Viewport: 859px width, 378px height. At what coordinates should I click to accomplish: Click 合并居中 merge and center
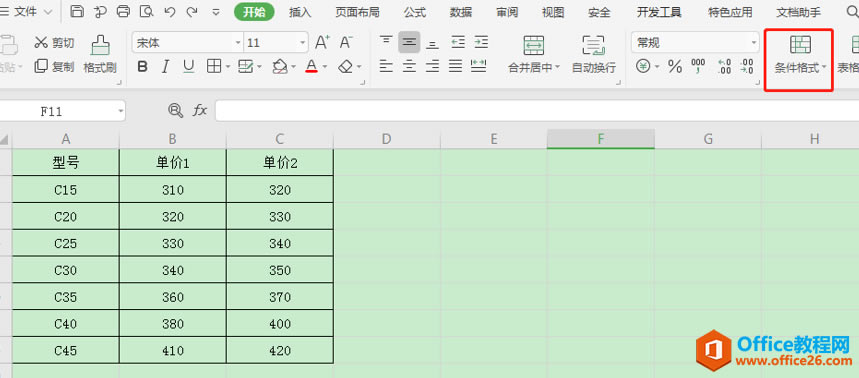click(534, 54)
